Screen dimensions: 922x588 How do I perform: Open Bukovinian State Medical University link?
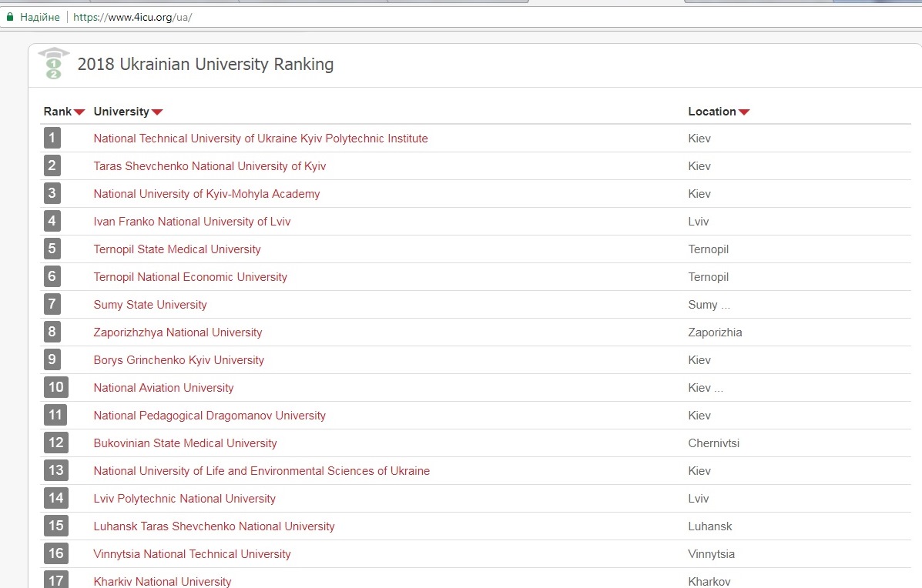185,443
